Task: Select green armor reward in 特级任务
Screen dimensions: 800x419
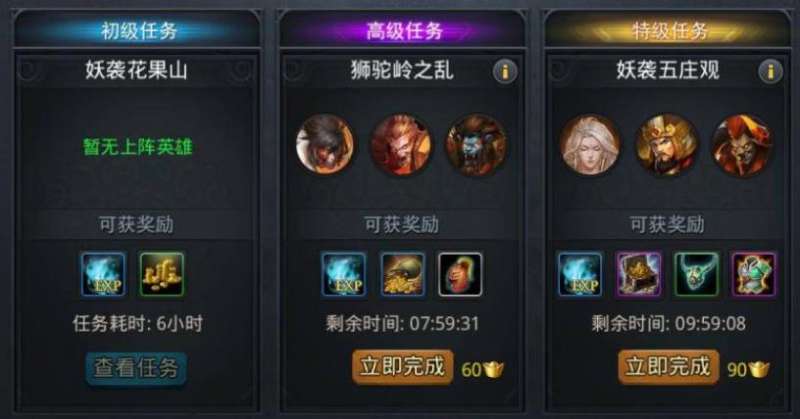Action: click(754, 274)
